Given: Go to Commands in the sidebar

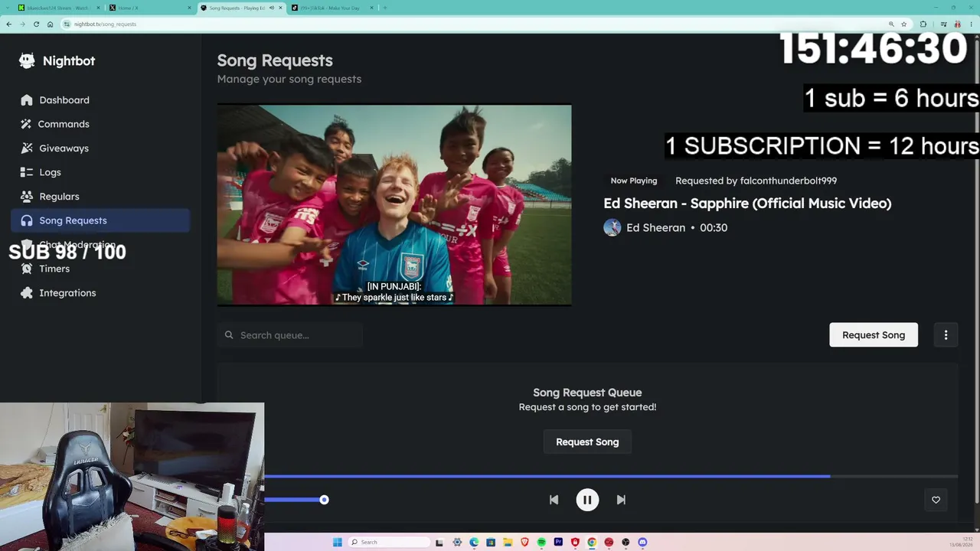Looking at the screenshot, I should [x=100, y=124].
